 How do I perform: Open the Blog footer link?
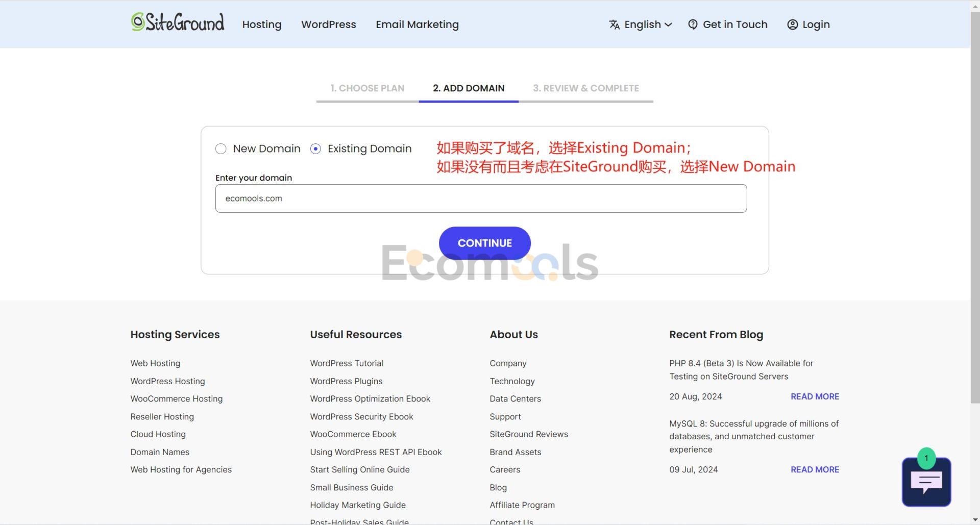[498, 487]
